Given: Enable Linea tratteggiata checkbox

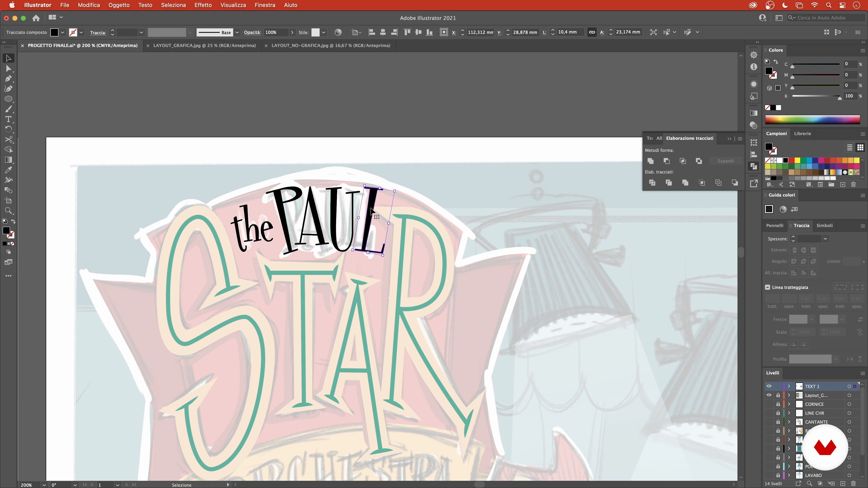Looking at the screenshot, I should (x=768, y=287).
